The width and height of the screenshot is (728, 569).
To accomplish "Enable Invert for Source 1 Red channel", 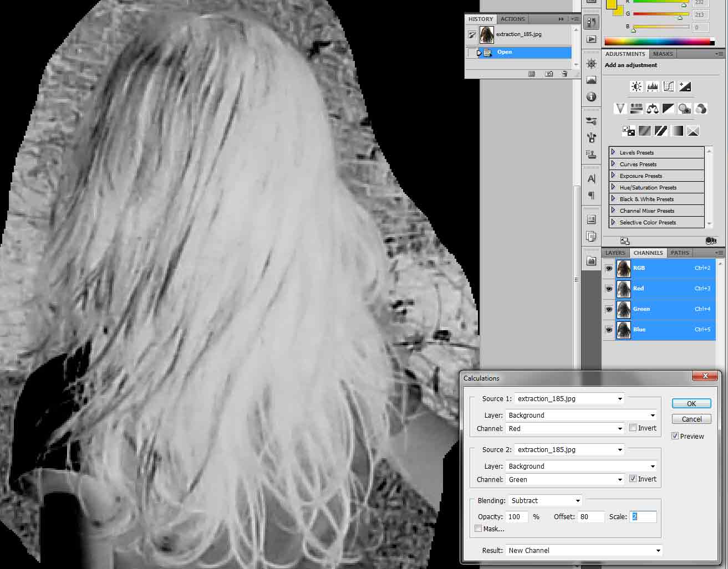I will coord(633,428).
